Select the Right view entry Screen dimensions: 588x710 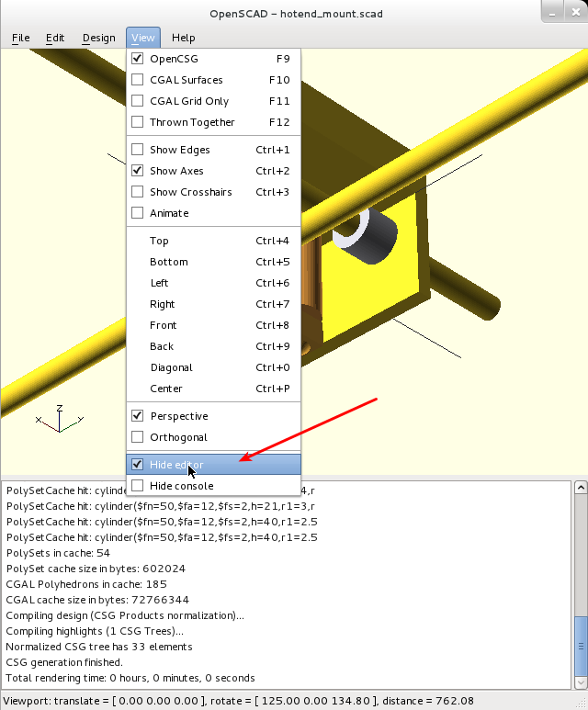tap(213, 304)
